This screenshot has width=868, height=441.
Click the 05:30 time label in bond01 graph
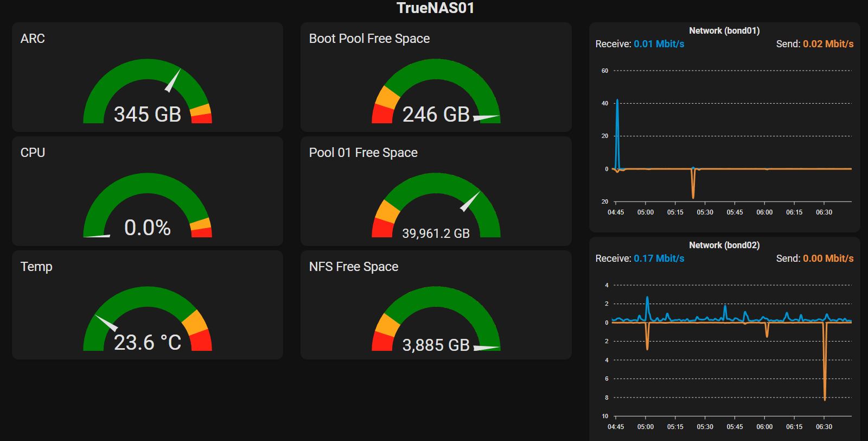[705, 212]
